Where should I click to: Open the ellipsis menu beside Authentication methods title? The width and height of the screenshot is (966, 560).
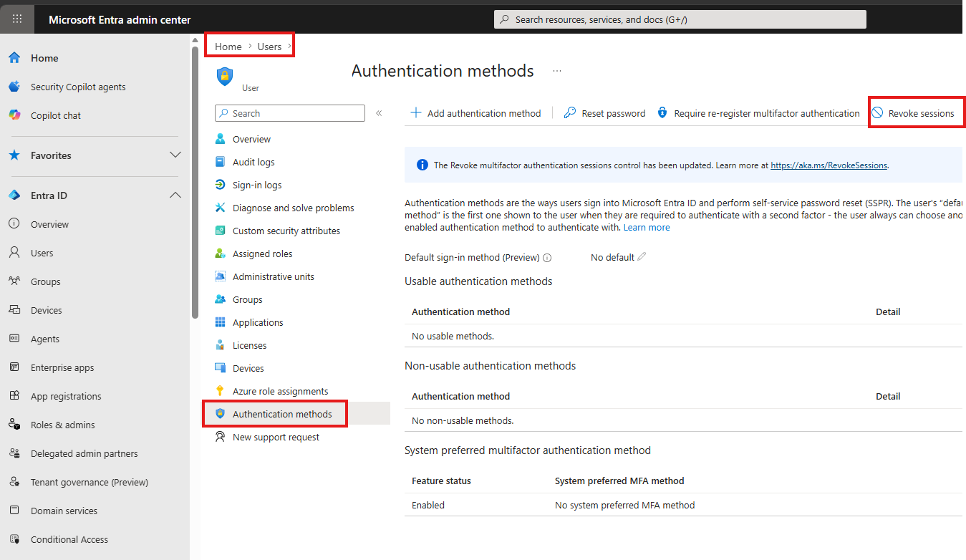coord(557,71)
